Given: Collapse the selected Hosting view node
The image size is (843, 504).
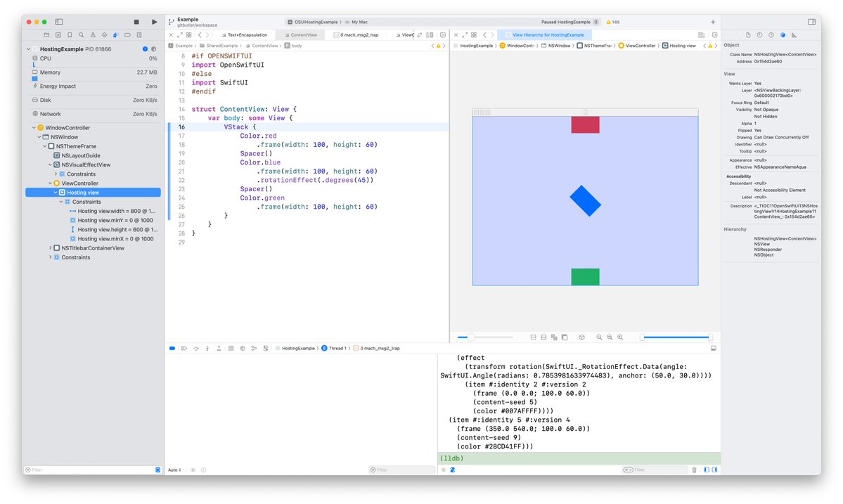Looking at the screenshot, I should coord(56,193).
